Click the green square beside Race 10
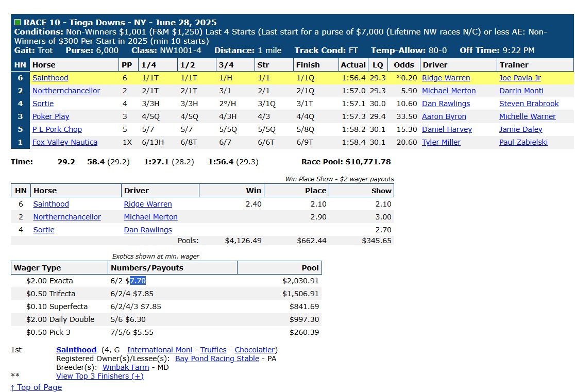The width and height of the screenshot is (575, 392). point(17,22)
